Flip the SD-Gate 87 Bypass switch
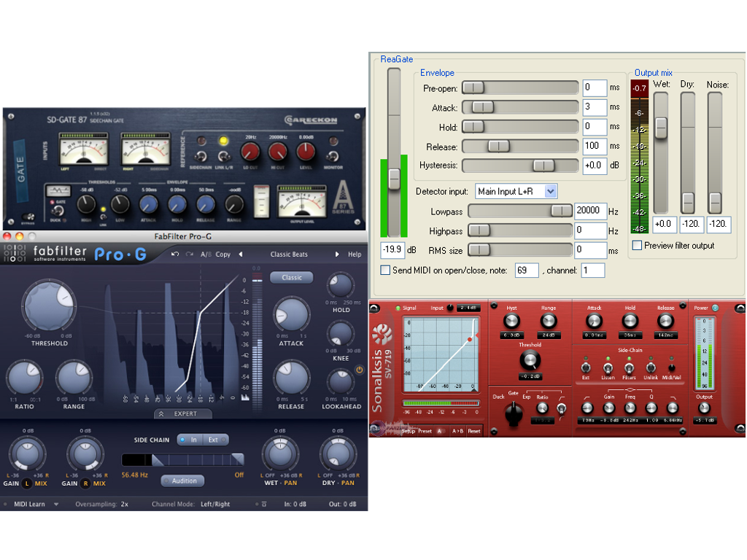 pos(29,217)
